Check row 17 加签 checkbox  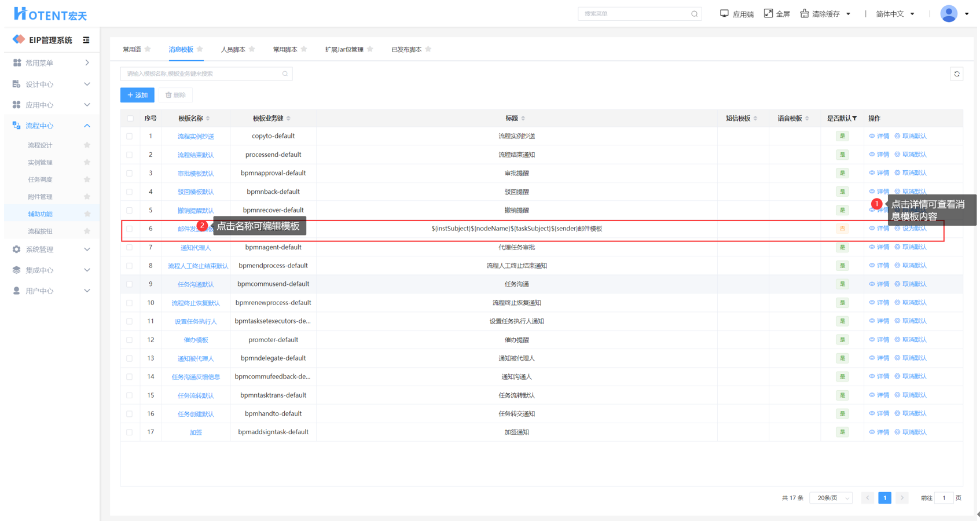click(130, 432)
